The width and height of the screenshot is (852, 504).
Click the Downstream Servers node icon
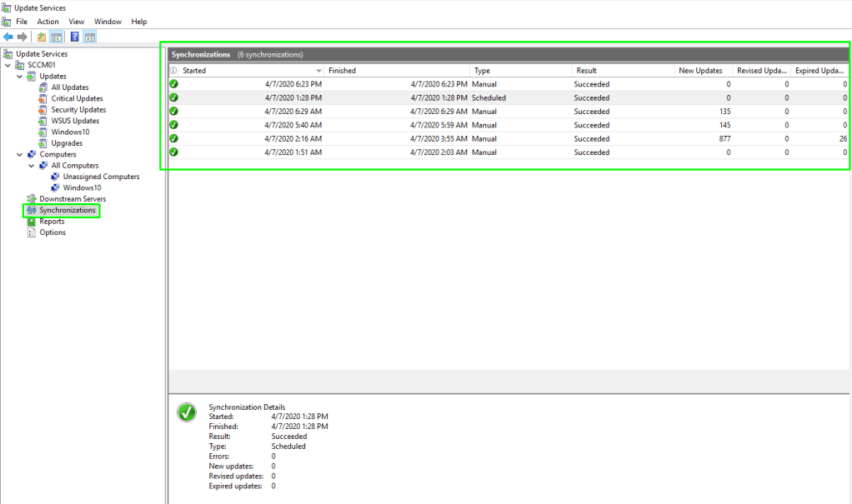(x=32, y=199)
